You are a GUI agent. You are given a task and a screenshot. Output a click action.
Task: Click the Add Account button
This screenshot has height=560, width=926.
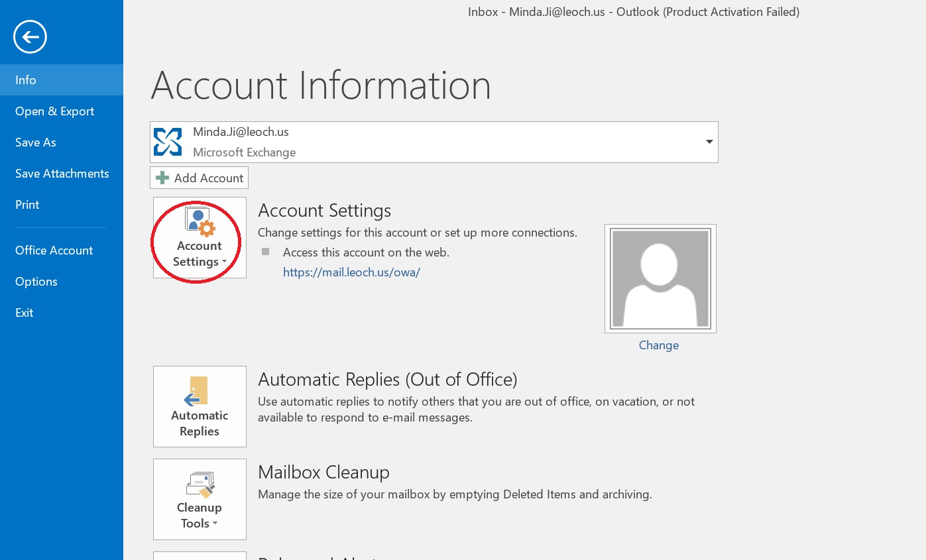tap(199, 178)
